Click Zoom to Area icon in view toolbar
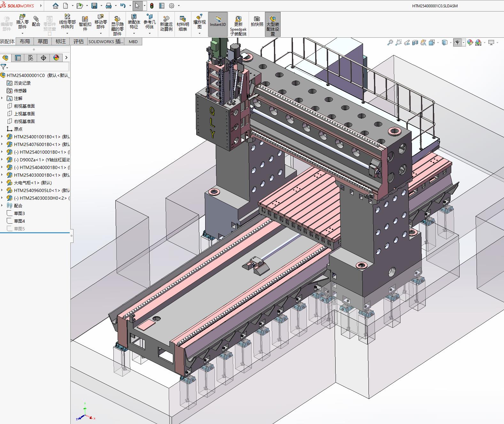This screenshot has height=424, width=504. (x=398, y=42)
